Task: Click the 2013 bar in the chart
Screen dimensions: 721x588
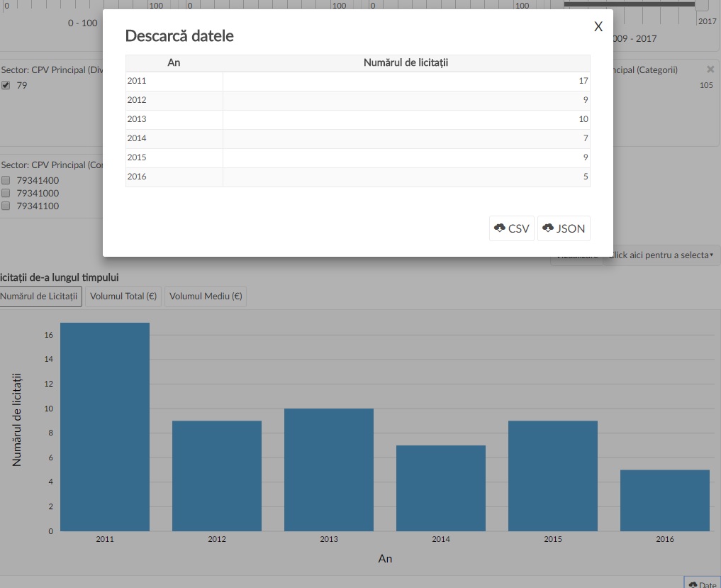Action: (329, 470)
